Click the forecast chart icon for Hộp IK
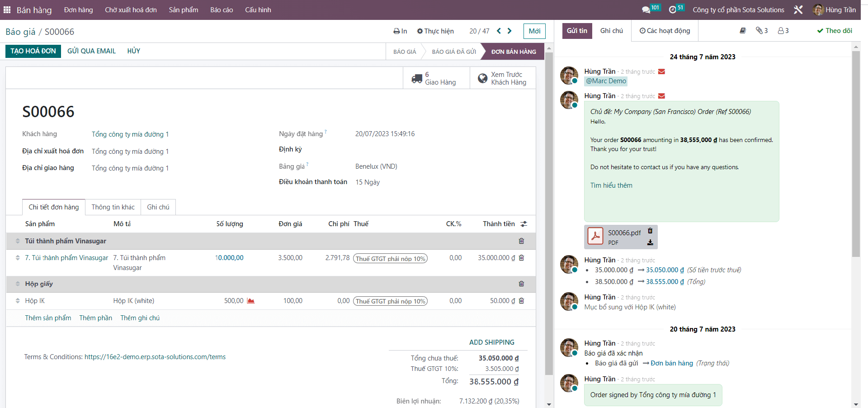 (x=251, y=301)
